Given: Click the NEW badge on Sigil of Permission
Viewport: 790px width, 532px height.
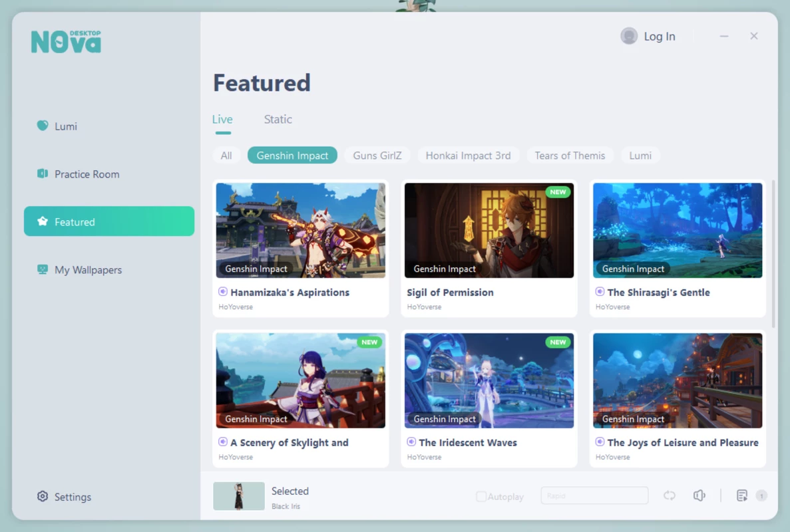Looking at the screenshot, I should (558, 192).
